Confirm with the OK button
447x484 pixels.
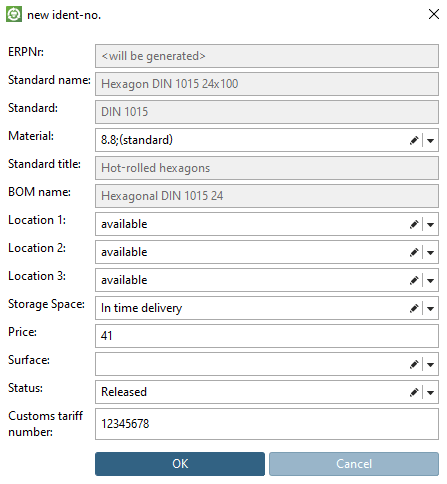[180, 464]
